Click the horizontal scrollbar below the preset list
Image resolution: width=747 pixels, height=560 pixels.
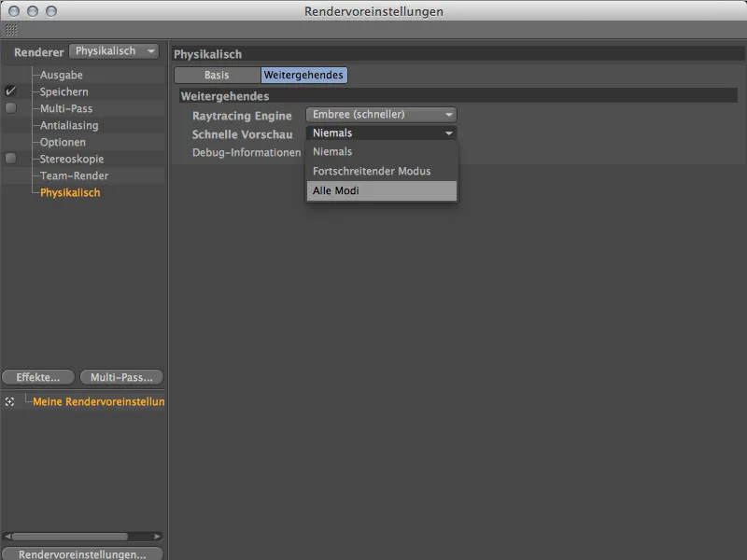[x=79, y=535]
